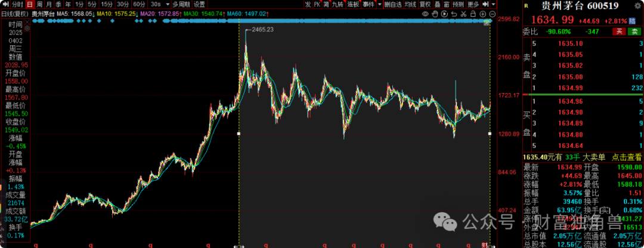This screenshot has height=248, width=644.
Task: Switch to 1分 one-minute chart
Action: 79,4
